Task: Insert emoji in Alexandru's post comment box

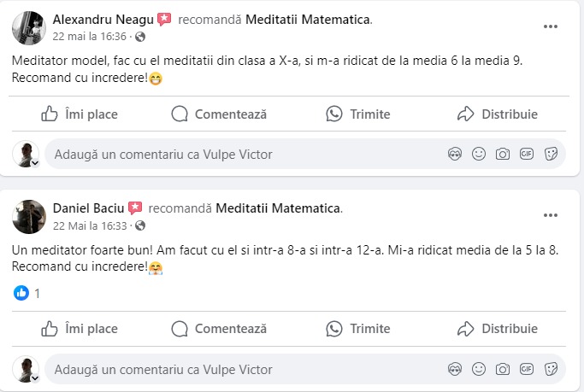Action: pos(479,155)
